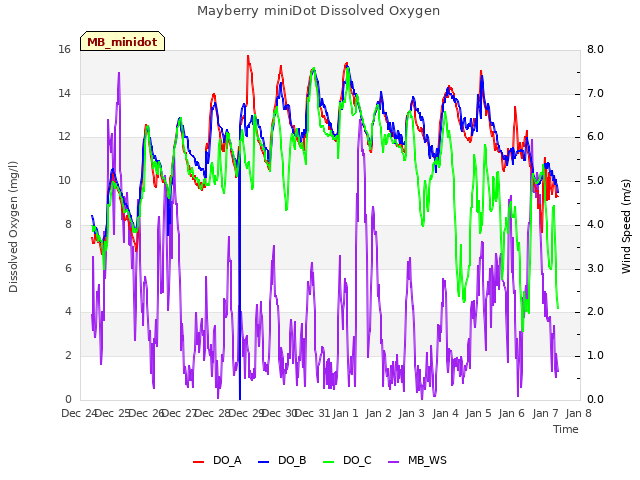Viewport: 640px width, 480px height.
Task: Click the 6 value on left axis
Action: (x=68, y=268)
